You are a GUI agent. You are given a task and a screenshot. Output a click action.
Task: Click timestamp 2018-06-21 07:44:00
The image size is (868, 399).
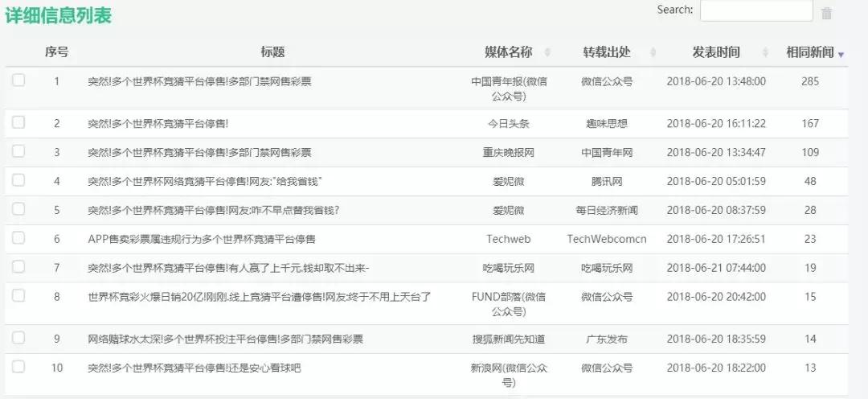[x=716, y=268]
